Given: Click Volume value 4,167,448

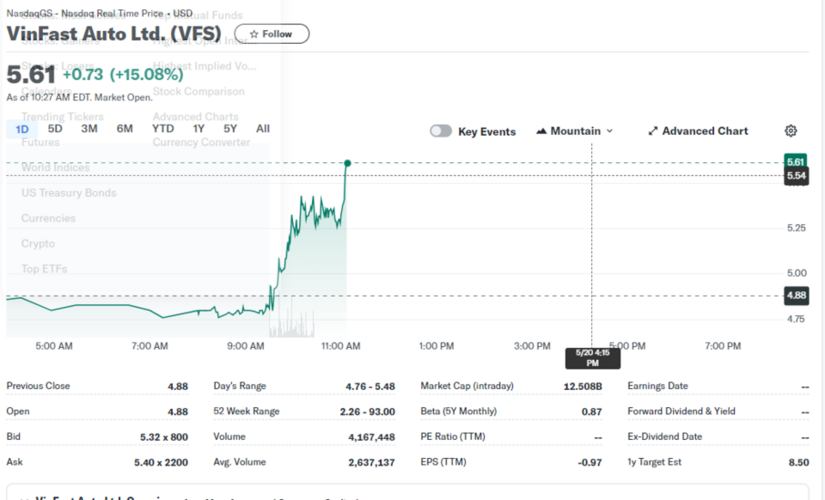Looking at the screenshot, I should coord(371,437).
